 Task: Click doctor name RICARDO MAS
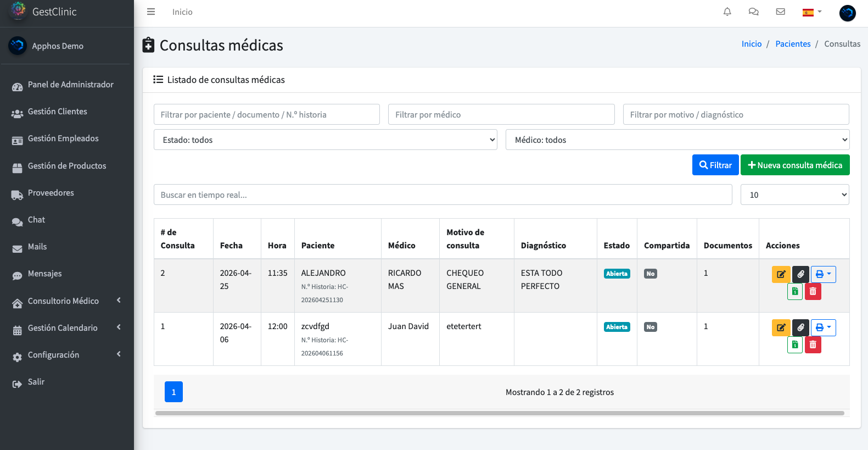coord(405,280)
